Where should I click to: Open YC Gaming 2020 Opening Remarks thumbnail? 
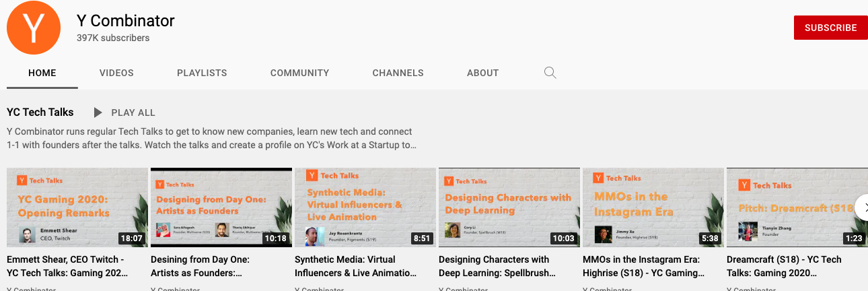[77, 207]
